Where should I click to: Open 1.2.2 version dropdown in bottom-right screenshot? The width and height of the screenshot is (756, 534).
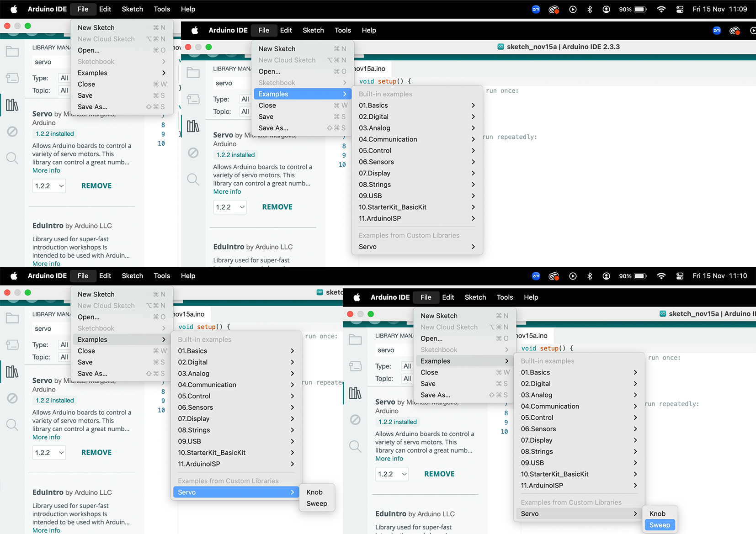tap(392, 474)
